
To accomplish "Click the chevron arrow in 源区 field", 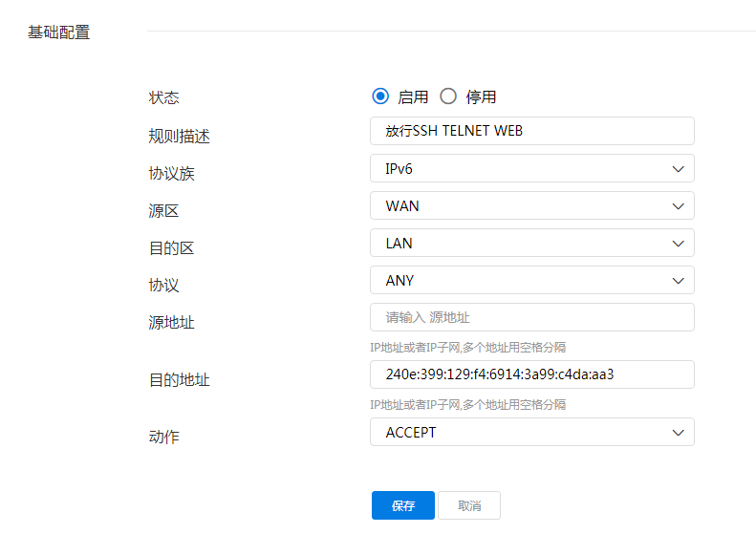I will coord(679,205).
